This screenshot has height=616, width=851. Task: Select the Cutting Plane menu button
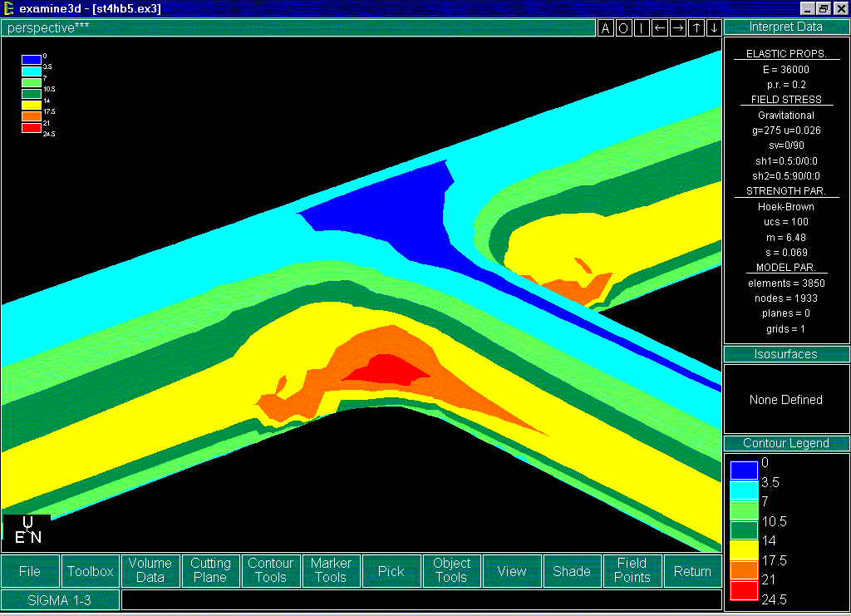pos(210,570)
